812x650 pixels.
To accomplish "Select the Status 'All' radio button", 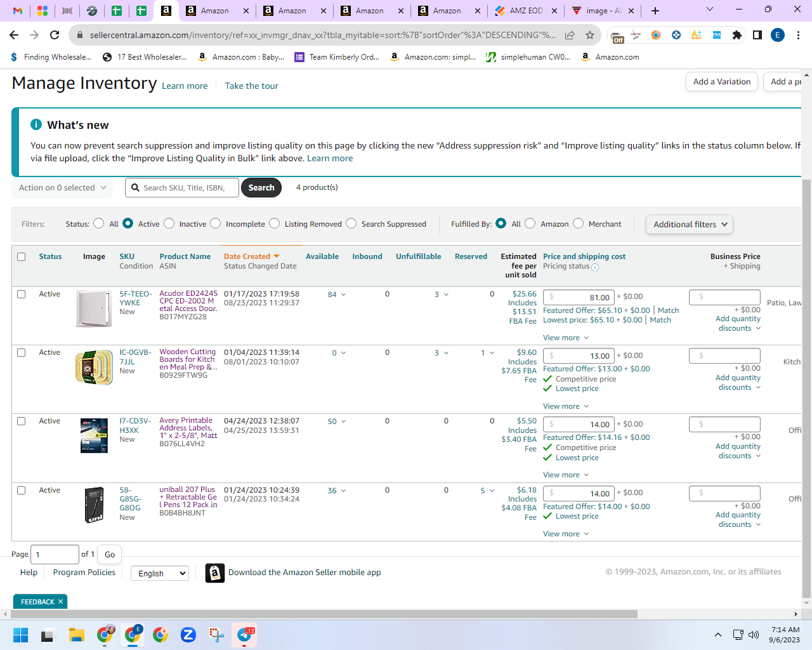I will click(x=98, y=223).
